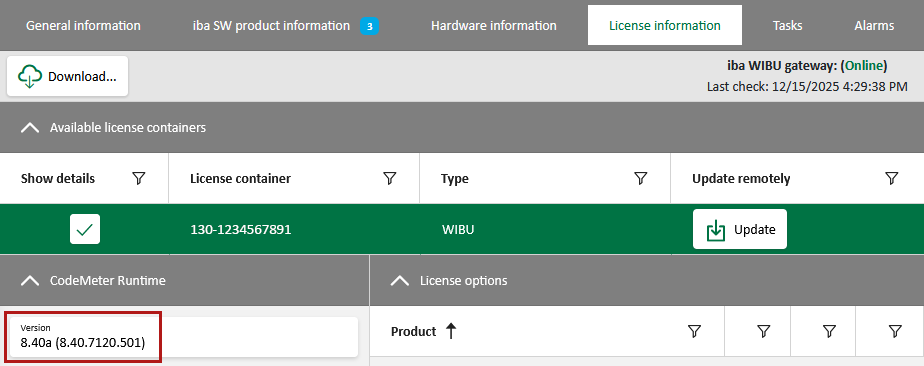Open filter of third License options column

829,331
